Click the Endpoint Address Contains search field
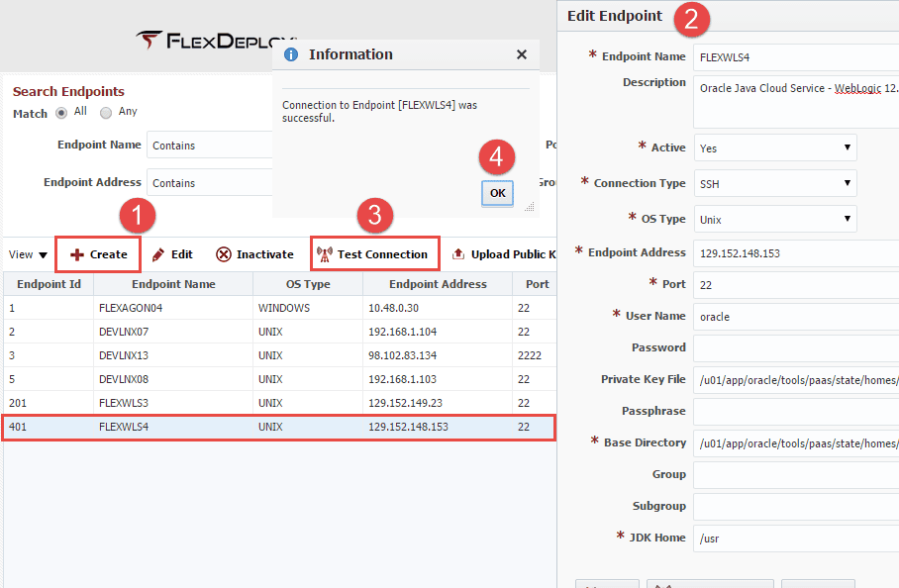 coord(209,183)
